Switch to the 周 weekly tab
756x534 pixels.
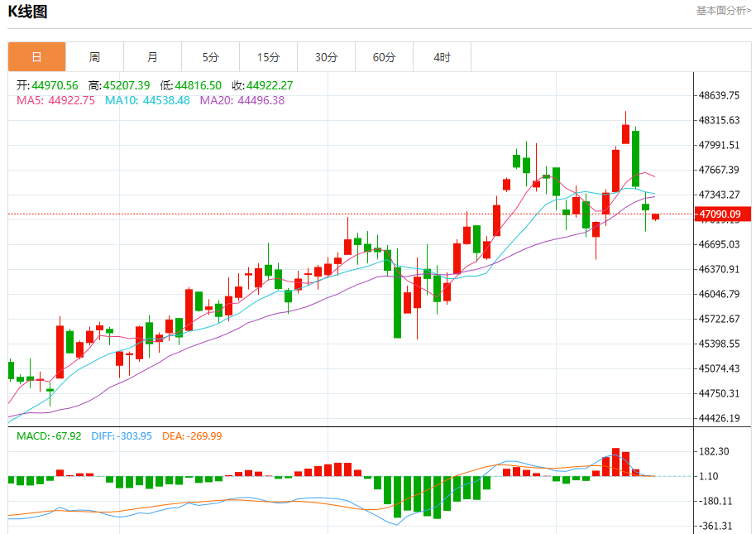point(94,57)
